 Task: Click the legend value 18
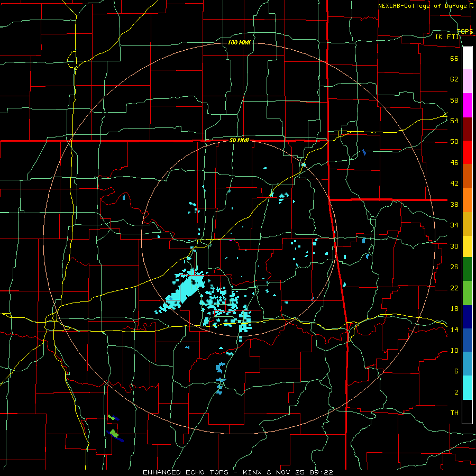tap(454, 309)
